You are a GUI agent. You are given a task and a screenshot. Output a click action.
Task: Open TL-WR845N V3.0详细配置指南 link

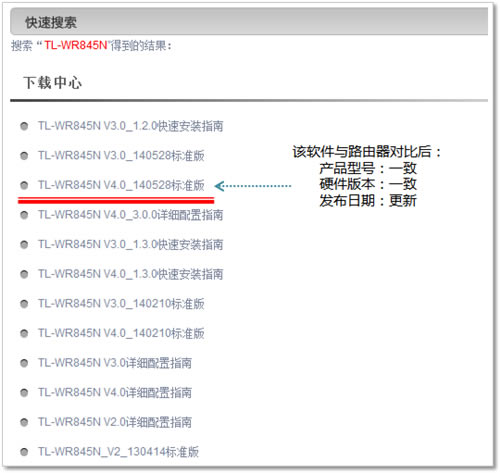coord(115,363)
